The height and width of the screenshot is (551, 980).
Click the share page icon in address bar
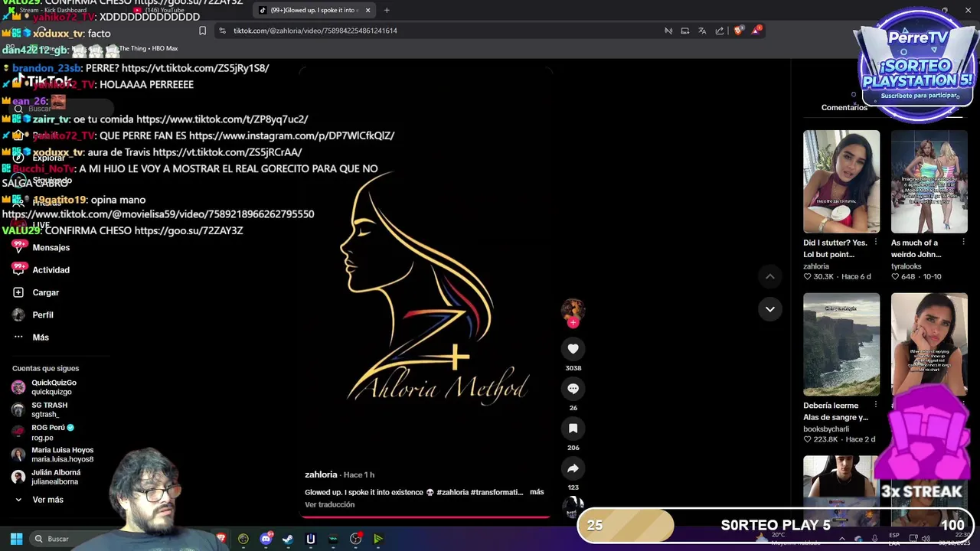[720, 31]
